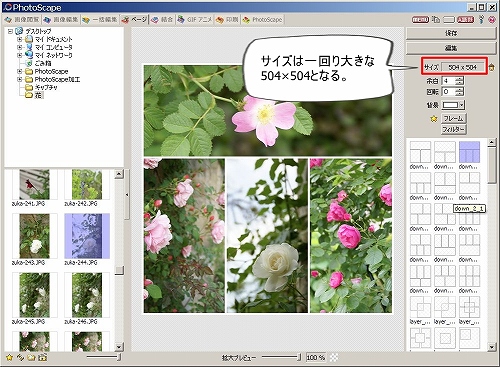Click the pink round icon at toolbar end
The height and width of the screenshot is (367, 500).
click(492, 20)
